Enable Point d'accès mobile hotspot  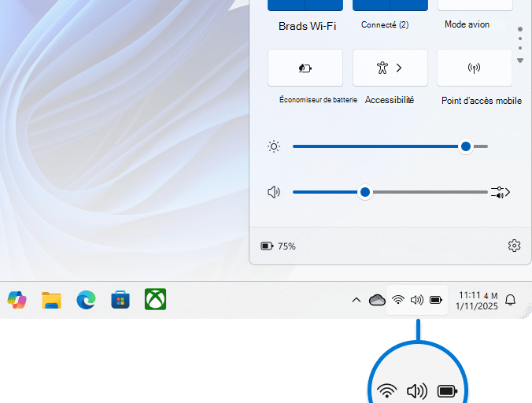[475, 68]
